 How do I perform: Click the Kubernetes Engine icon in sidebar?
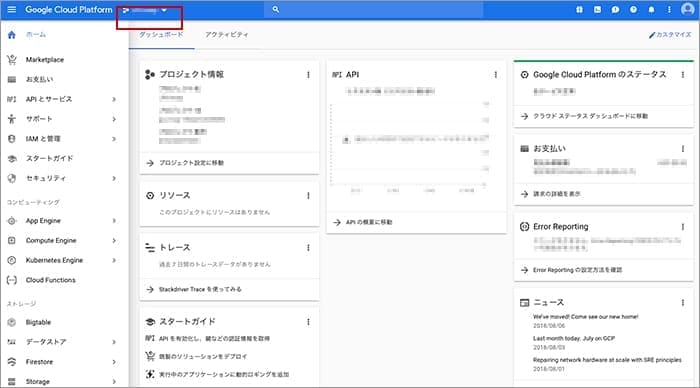[x=12, y=260]
